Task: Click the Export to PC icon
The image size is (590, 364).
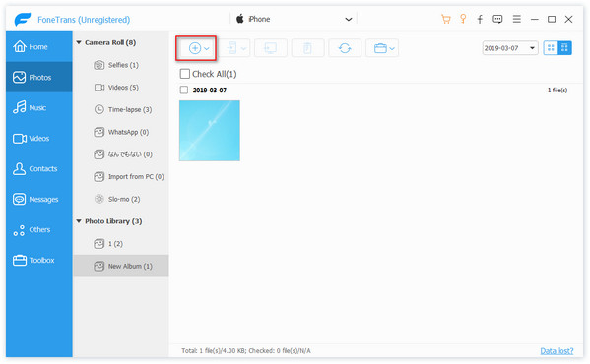Action: click(x=271, y=48)
